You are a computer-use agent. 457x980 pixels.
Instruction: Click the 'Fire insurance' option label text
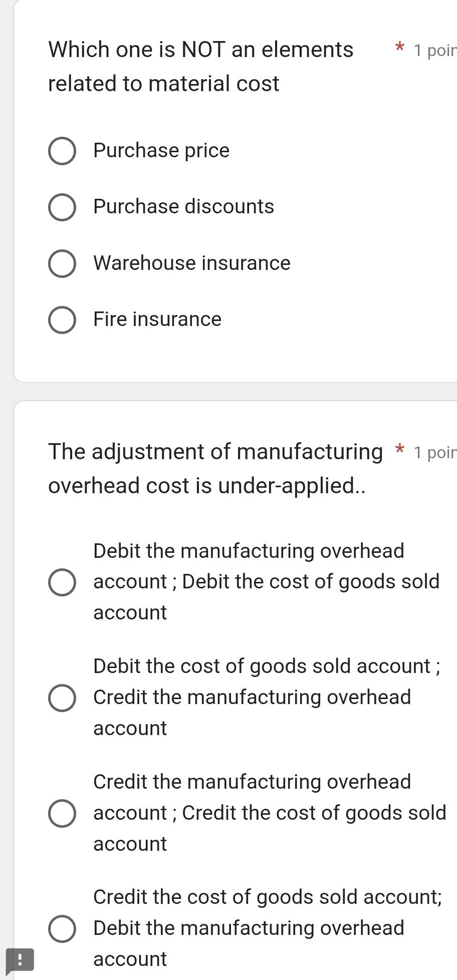pyautogui.click(x=157, y=319)
